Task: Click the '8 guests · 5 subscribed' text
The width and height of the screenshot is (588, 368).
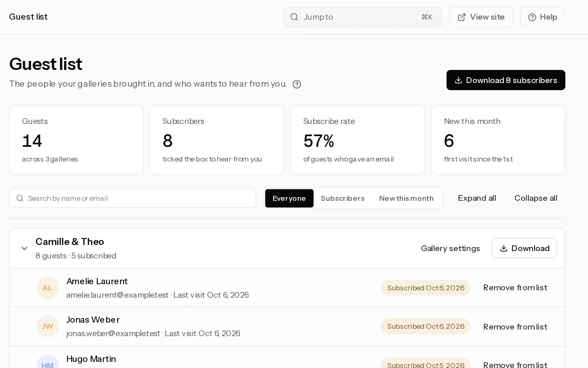Action: pyautogui.click(x=76, y=256)
